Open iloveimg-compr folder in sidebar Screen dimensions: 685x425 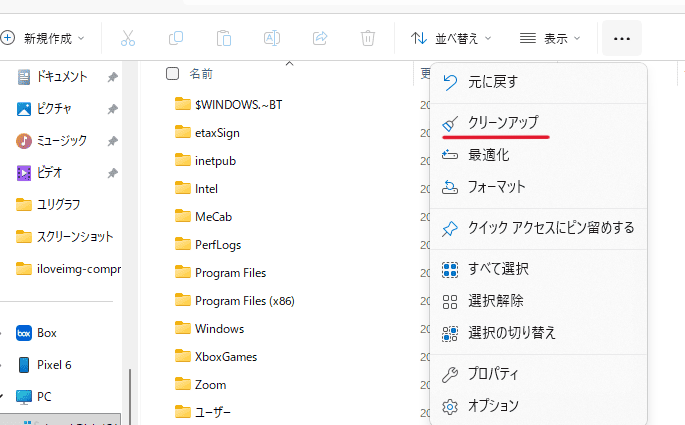[68, 269]
